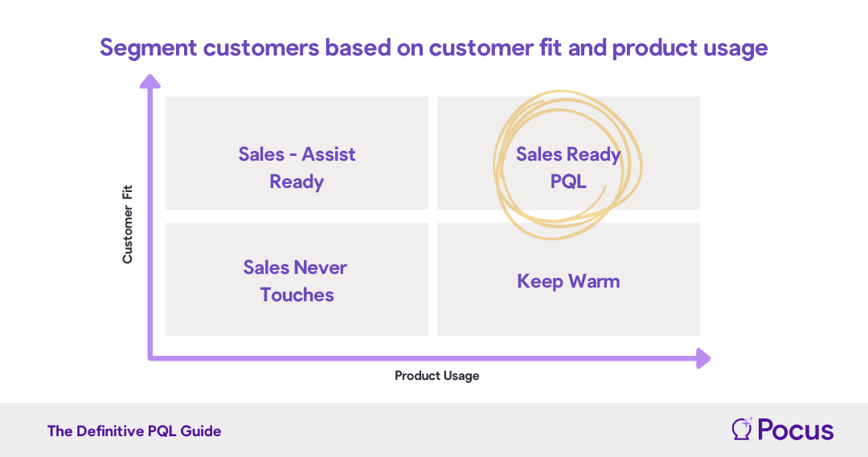Viewport: 868px width, 457px height.
Task: Click the word Ready under Sales - Assist
Action: point(297,182)
